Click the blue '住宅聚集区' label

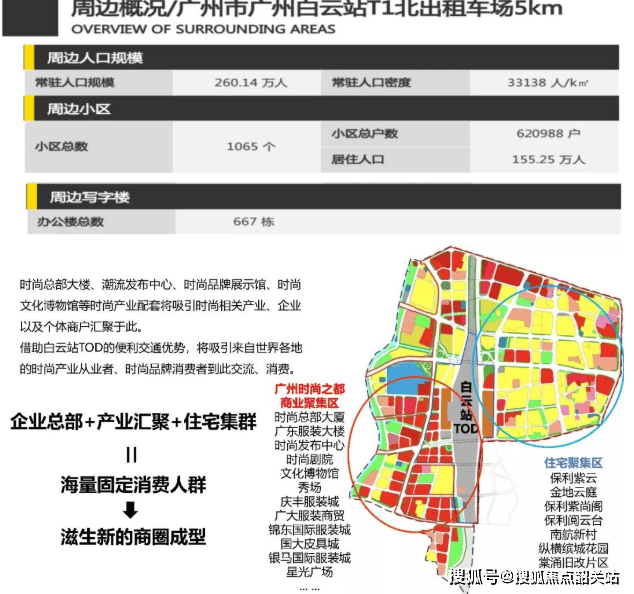(x=573, y=463)
